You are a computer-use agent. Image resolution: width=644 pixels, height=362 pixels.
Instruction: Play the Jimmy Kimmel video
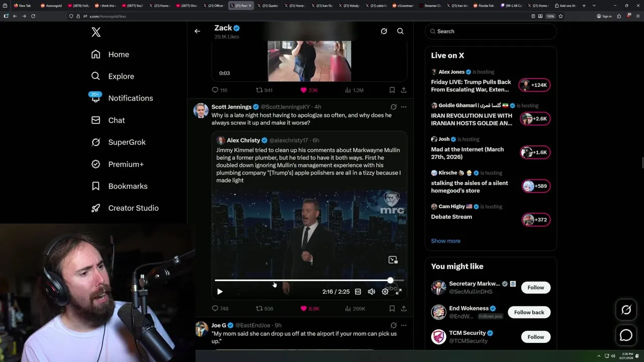coord(220,292)
